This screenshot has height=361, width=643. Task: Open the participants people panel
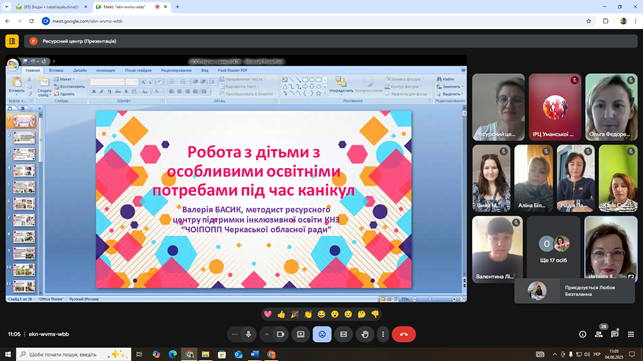(x=599, y=334)
